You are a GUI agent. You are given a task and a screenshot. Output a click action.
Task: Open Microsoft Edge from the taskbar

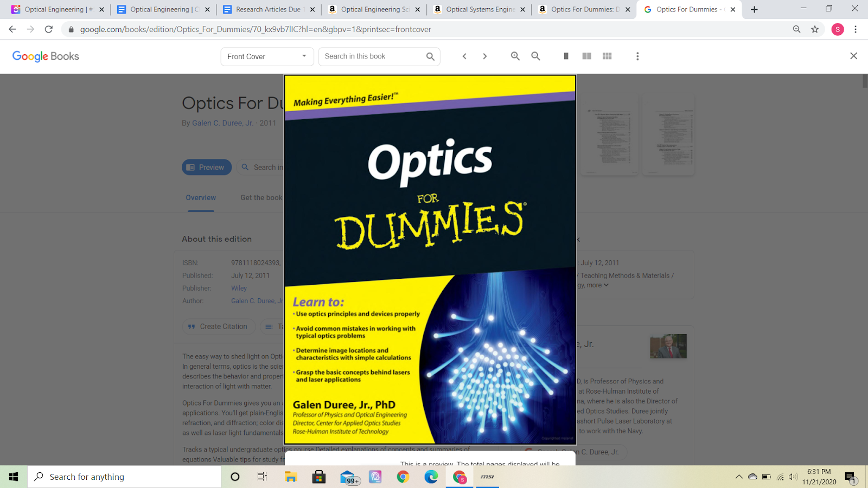click(x=431, y=477)
